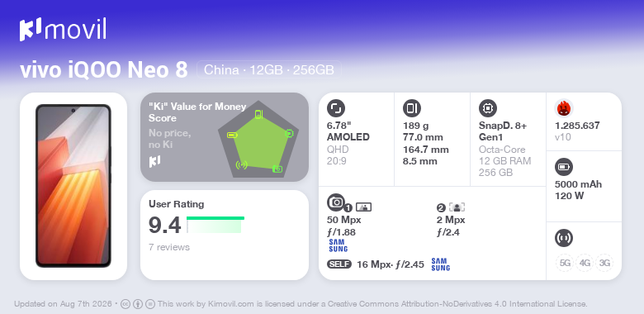This screenshot has height=314, width=644.
Task: Click the Kimovil logo
Action: [63, 29]
